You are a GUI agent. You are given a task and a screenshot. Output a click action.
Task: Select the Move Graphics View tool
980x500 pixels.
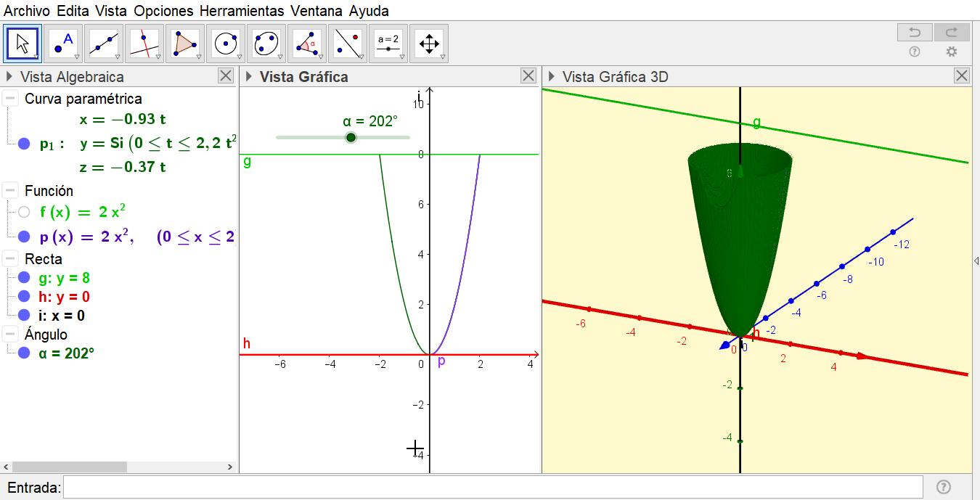[429, 44]
